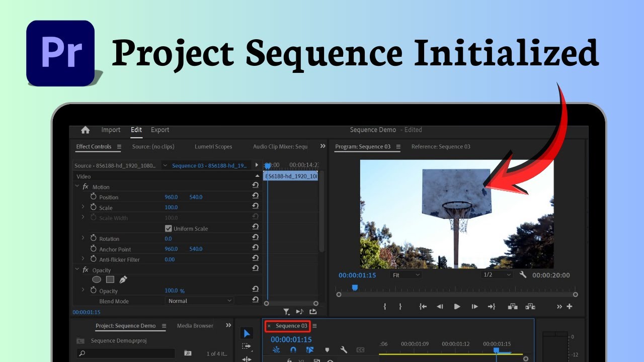Open timeline wrench display settings
The width and height of the screenshot is (644, 362).
pyautogui.click(x=344, y=350)
